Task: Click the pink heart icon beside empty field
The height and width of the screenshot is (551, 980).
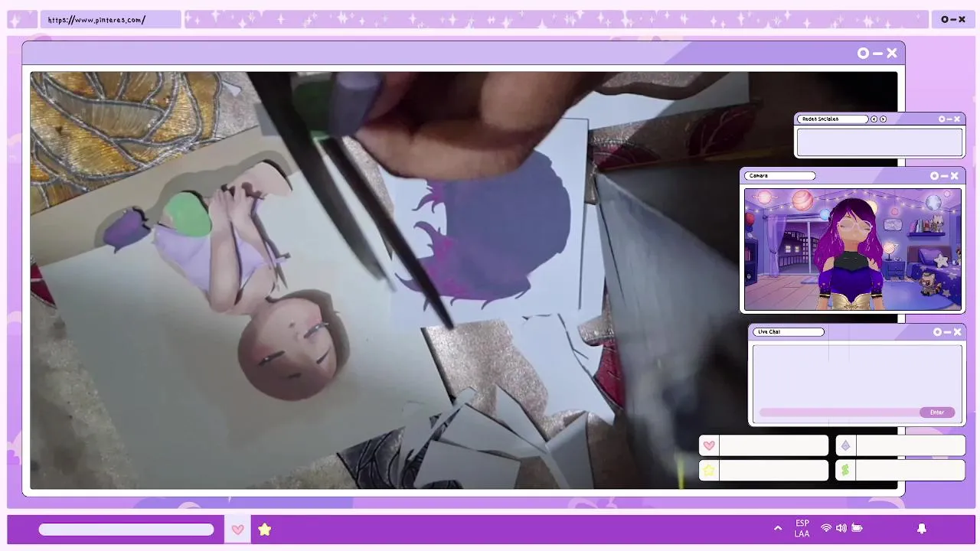Action: pos(709,445)
